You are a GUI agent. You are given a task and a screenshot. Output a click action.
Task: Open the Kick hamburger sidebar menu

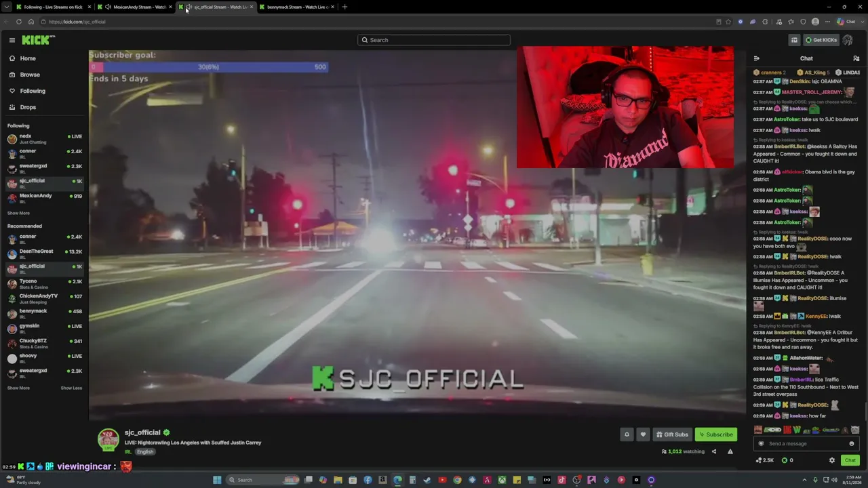click(12, 40)
